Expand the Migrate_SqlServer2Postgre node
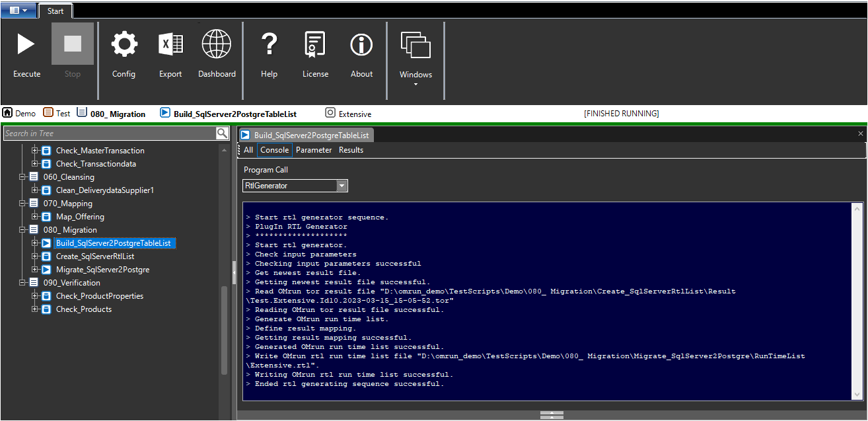 35,270
